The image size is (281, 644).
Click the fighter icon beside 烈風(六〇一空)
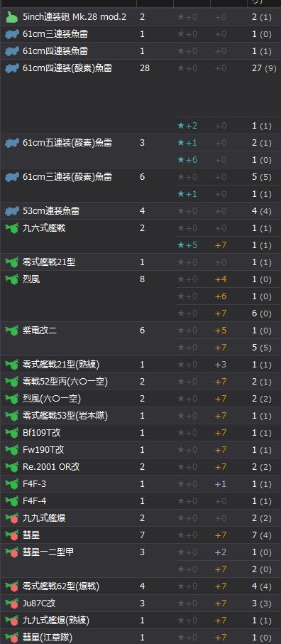(12, 398)
